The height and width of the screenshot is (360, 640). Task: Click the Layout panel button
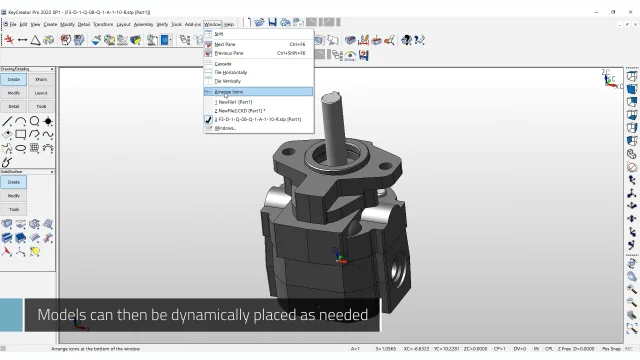41,93
